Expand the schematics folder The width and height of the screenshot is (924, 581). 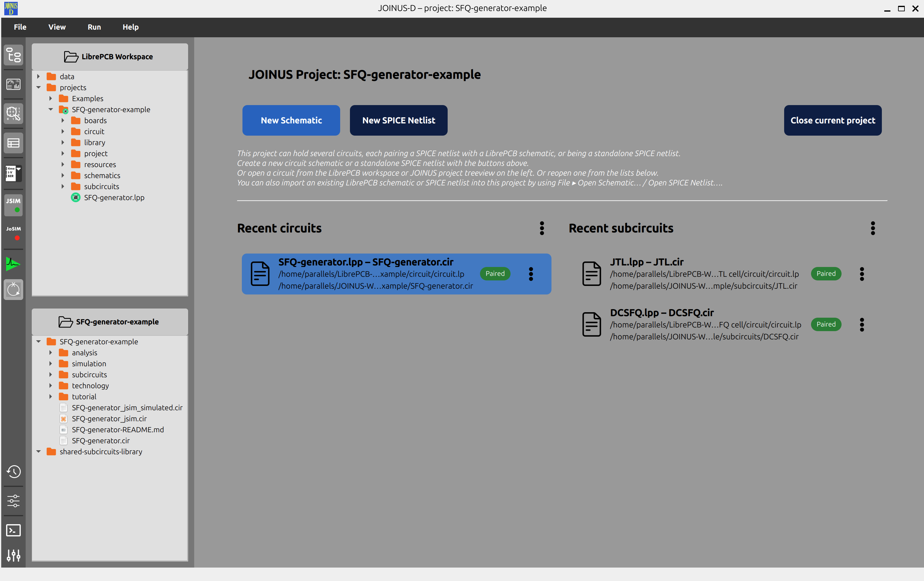(63, 175)
